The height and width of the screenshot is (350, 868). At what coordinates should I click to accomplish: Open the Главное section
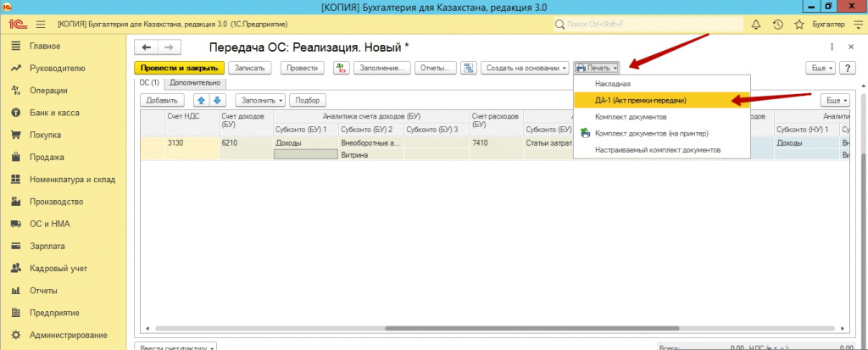pyautogui.click(x=45, y=46)
